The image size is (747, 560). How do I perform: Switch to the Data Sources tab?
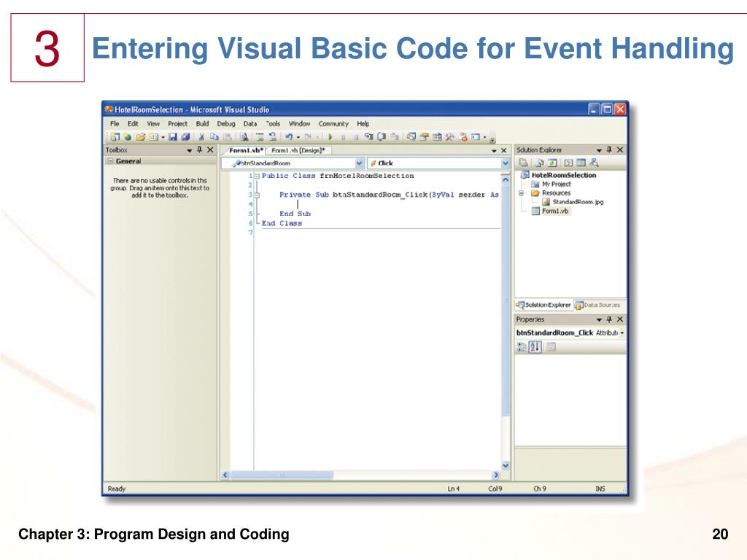[x=598, y=305]
